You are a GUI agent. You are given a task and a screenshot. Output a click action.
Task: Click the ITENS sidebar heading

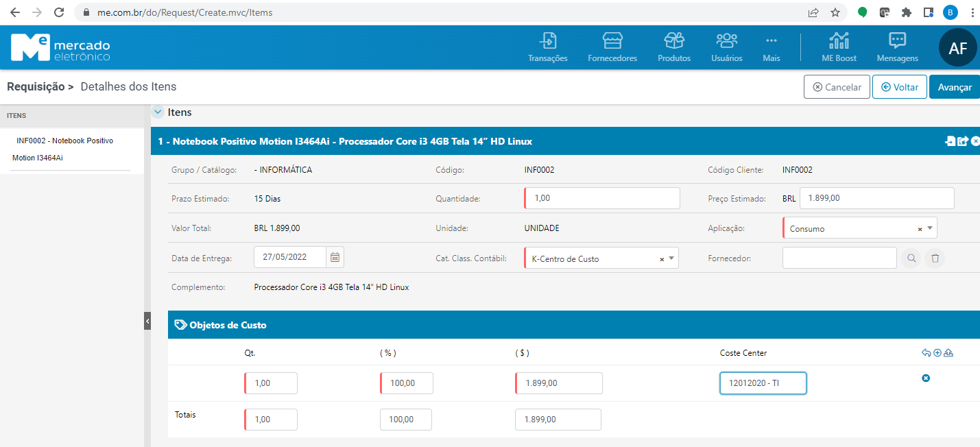pos(16,116)
